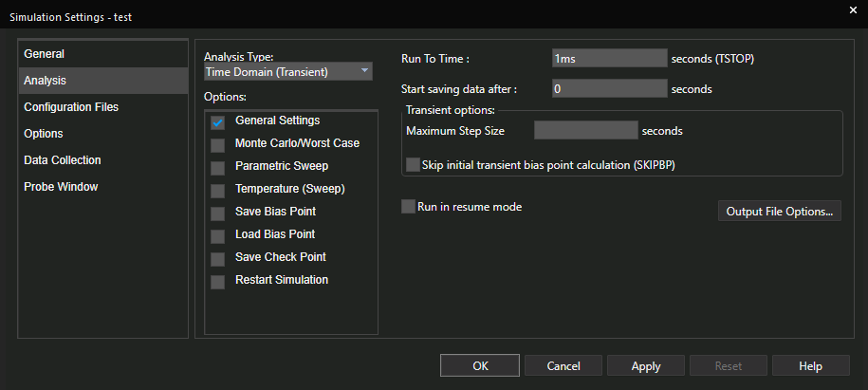Tick the Load Bias Point checkbox
This screenshot has height=390, width=868.
(217, 236)
